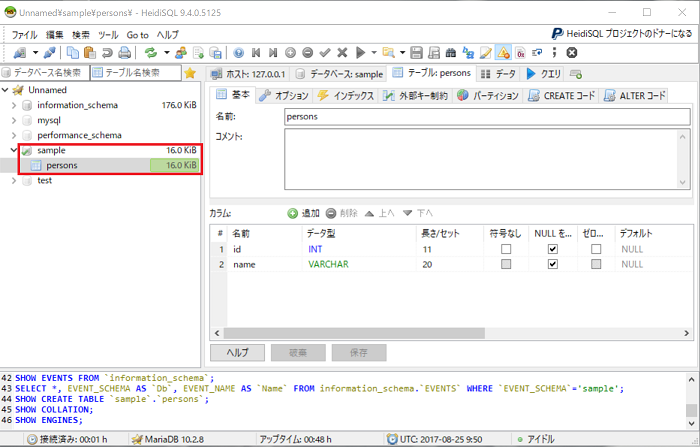
Task: Click the delete row minus icon
Action: click(308, 53)
